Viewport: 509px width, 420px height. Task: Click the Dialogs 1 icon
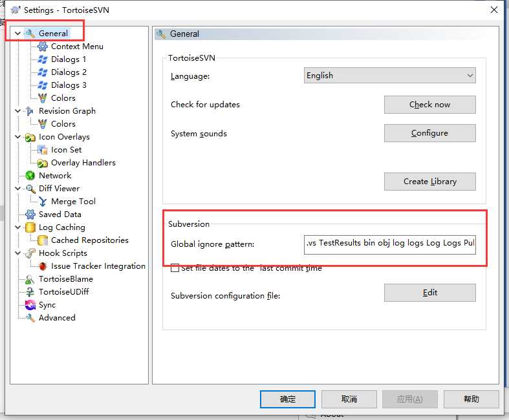click(x=43, y=59)
